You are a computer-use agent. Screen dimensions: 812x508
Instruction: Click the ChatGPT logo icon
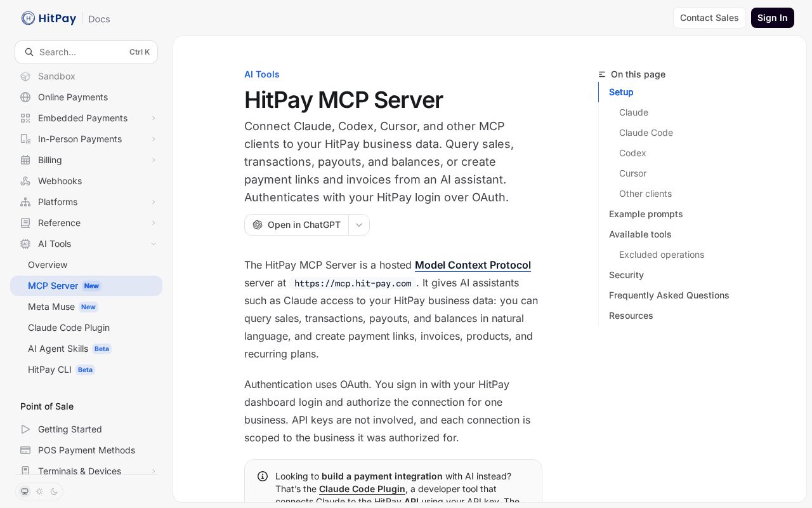[258, 225]
